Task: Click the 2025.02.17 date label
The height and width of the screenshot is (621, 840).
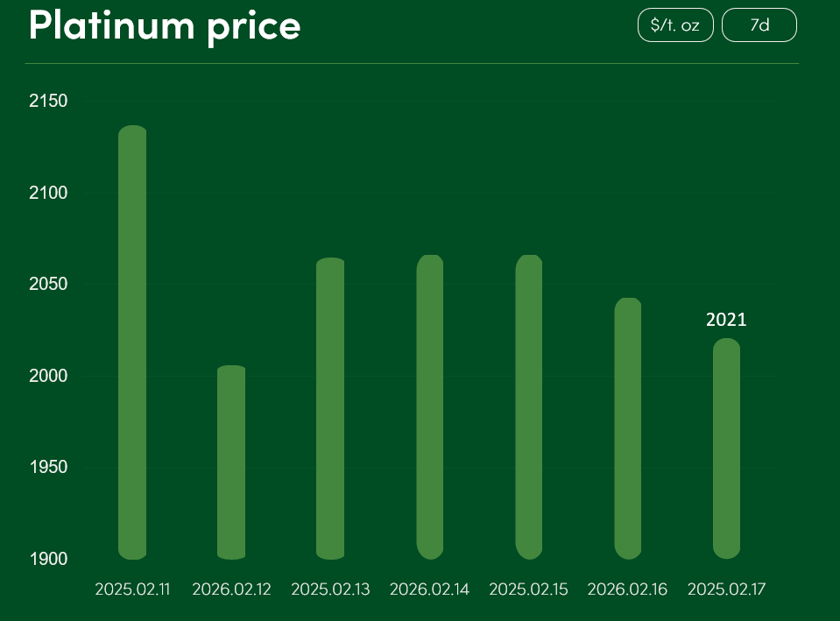Action: click(x=727, y=589)
